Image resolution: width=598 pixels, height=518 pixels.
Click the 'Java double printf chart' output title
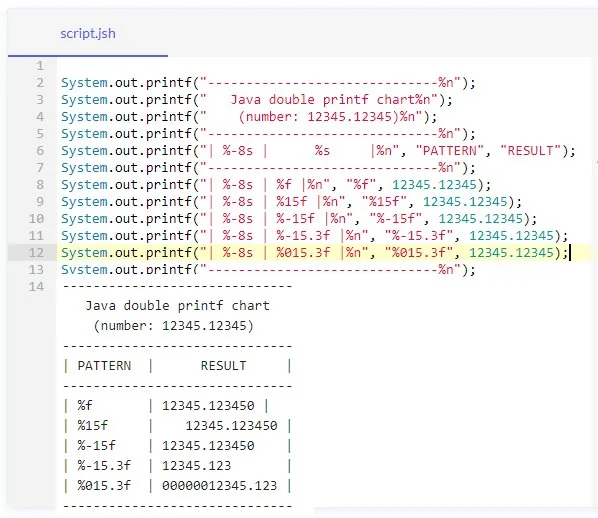point(177,306)
